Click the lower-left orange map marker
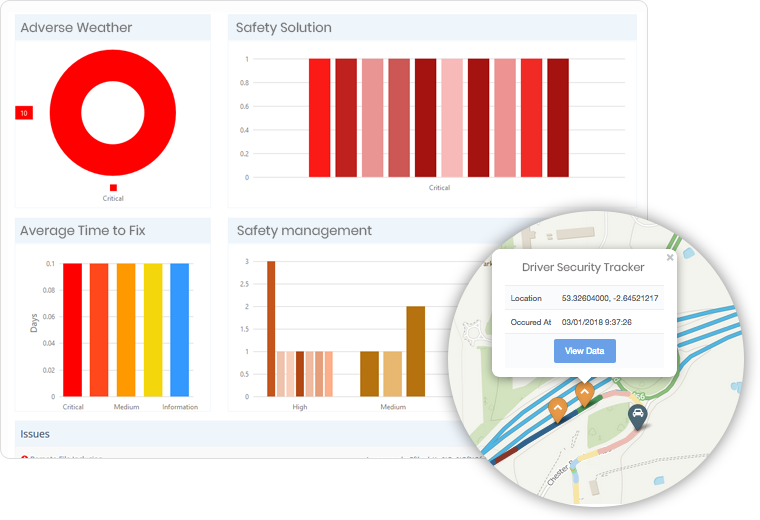Image resolution: width=760 pixels, height=520 pixels. tap(557, 410)
